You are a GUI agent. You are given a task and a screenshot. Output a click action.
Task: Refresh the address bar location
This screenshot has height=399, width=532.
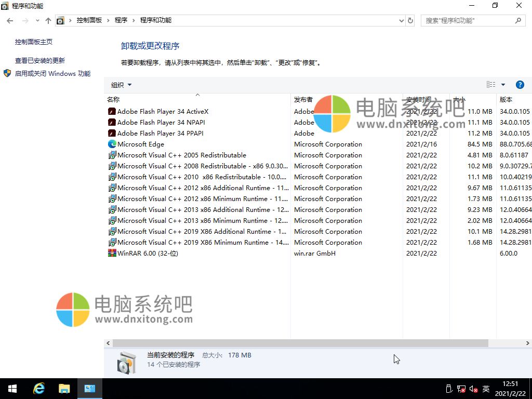[x=410, y=20]
